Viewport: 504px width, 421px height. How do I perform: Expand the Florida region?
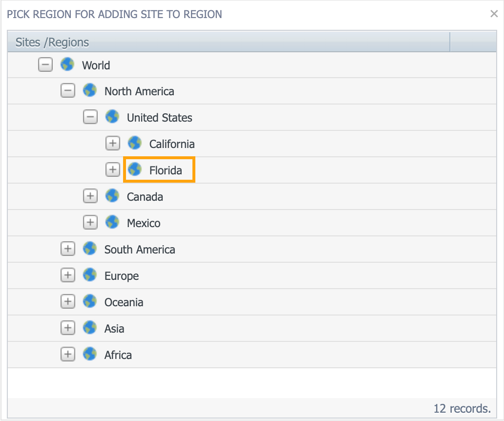coord(113,170)
